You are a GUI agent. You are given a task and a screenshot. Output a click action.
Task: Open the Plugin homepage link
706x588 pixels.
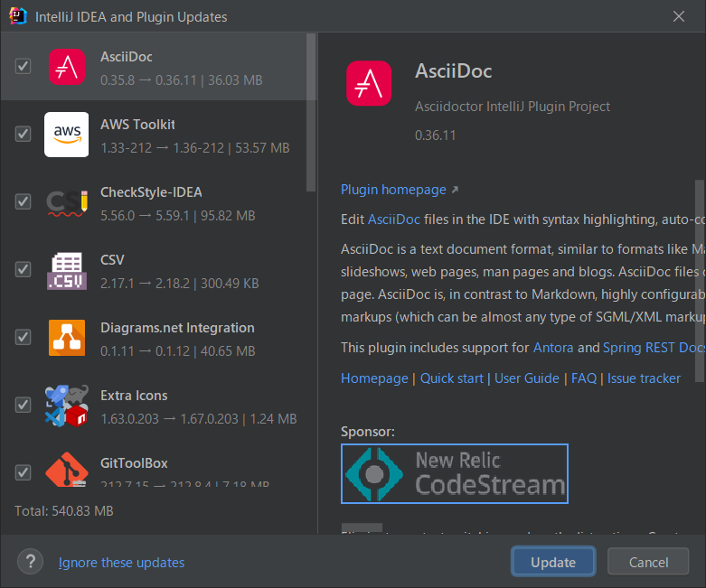pos(393,190)
